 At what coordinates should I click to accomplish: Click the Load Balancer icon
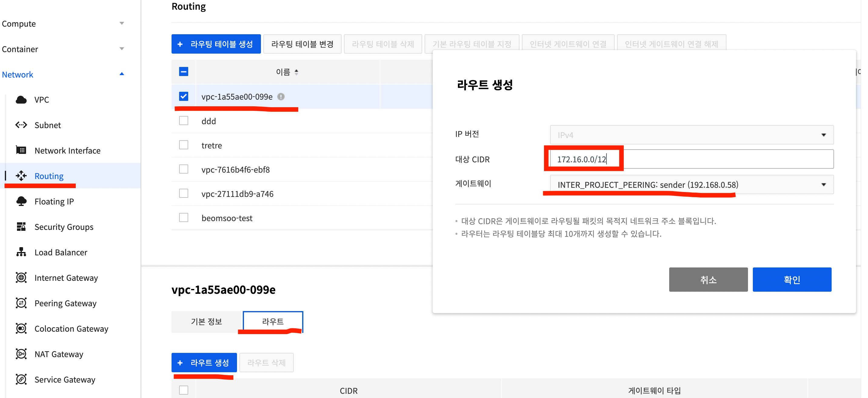coord(21,252)
